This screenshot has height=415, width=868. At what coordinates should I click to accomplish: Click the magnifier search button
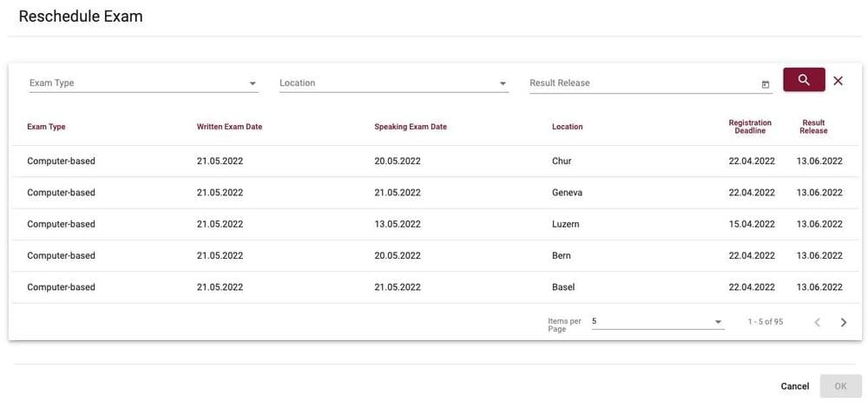click(x=804, y=80)
